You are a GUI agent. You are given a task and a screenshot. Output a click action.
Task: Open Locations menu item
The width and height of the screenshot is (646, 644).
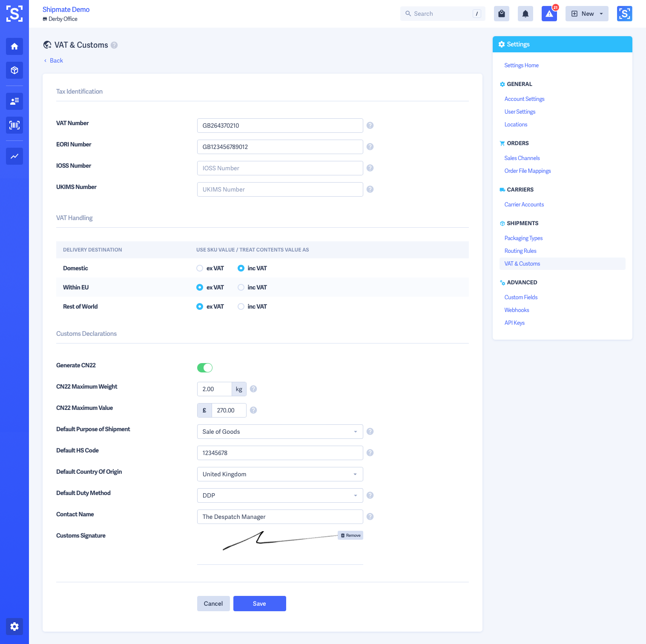pyautogui.click(x=516, y=124)
